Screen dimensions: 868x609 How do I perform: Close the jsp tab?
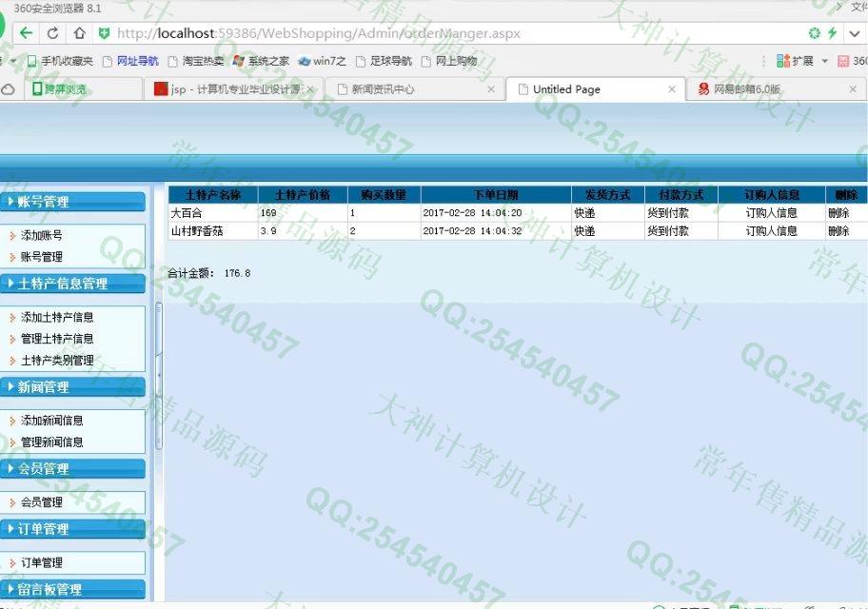click(310, 89)
